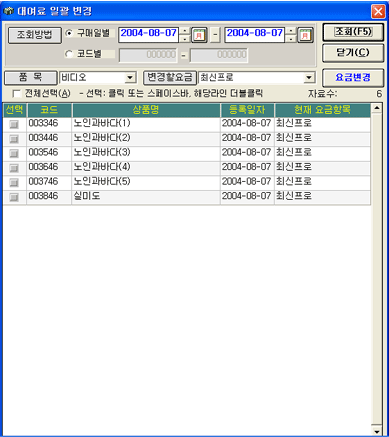Click the 선택 column header
Image resolution: width=389 pixels, height=437 pixels.
15,110
